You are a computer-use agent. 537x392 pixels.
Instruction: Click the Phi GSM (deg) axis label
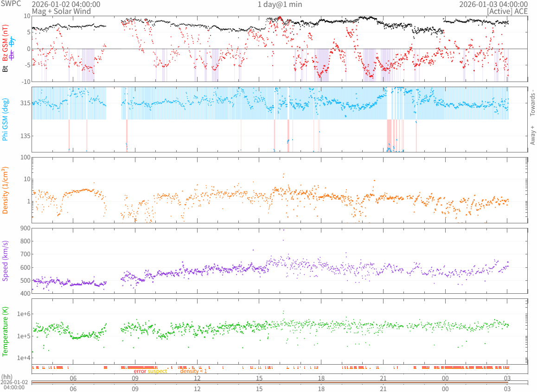pos(6,120)
